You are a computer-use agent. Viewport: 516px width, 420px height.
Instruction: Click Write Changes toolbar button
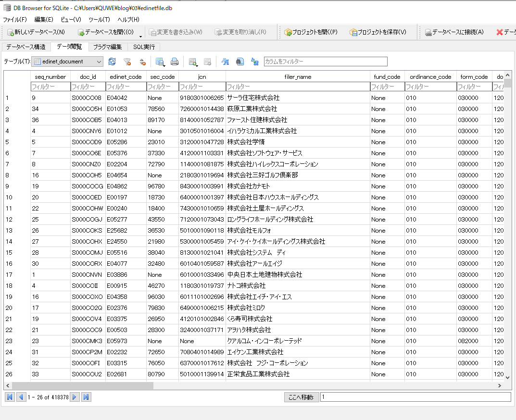tap(176, 32)
